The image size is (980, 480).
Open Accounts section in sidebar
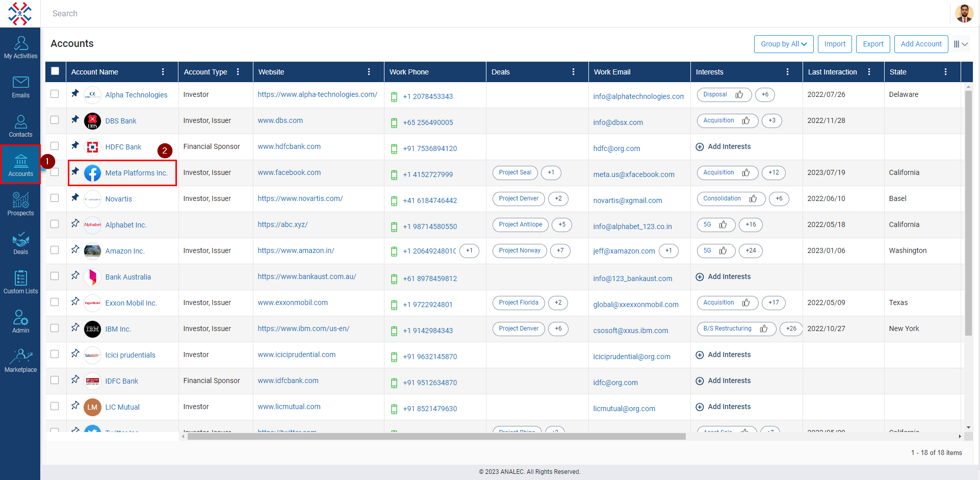pos(20,165)
